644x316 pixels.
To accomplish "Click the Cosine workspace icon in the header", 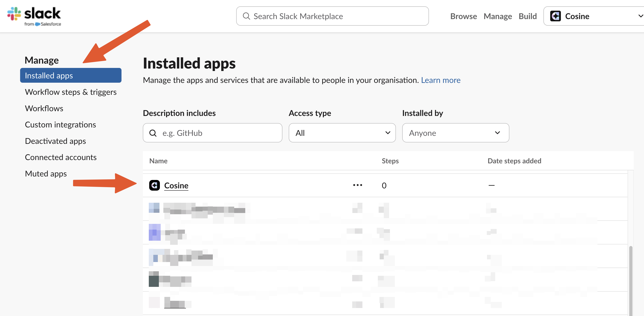I will (x=555, y=16).
